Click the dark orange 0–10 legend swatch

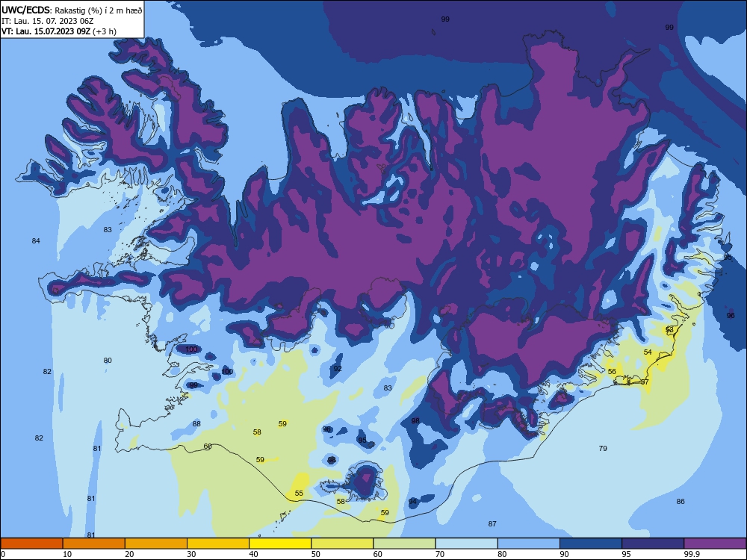(31, 544)
